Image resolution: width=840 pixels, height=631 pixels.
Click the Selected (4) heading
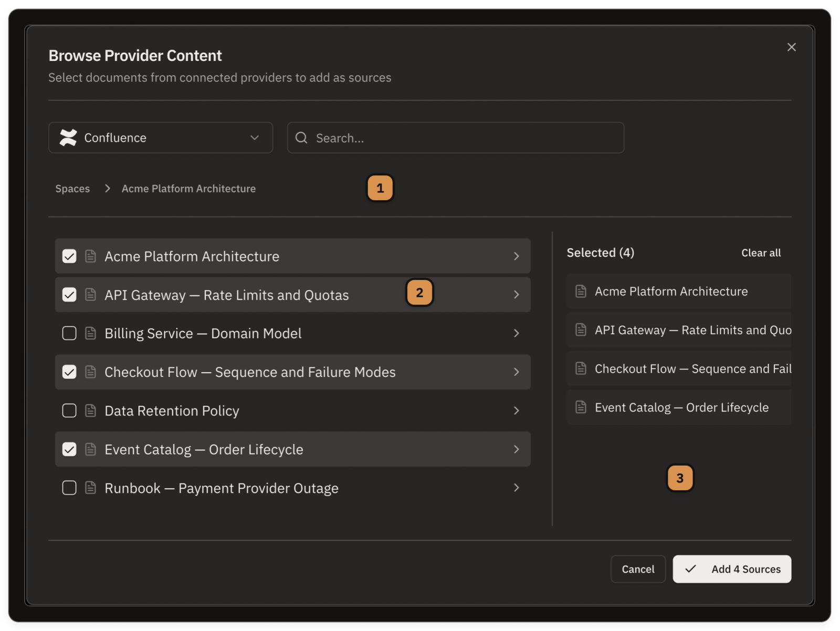(600, 253)
